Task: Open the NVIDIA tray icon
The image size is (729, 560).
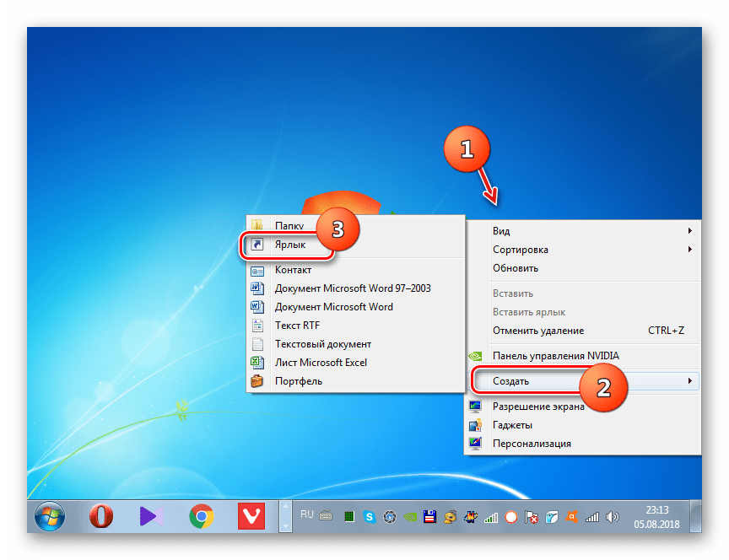Action: coord(410,516)
